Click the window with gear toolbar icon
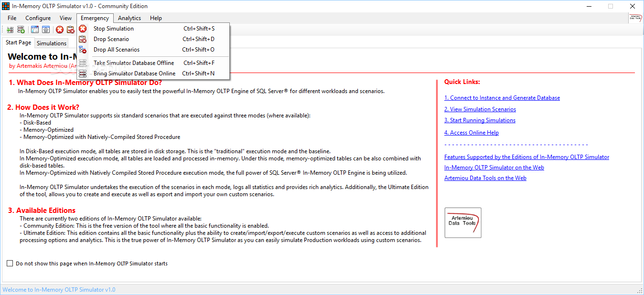The height and width of the screenshot is (295, 644). (46, 30)
